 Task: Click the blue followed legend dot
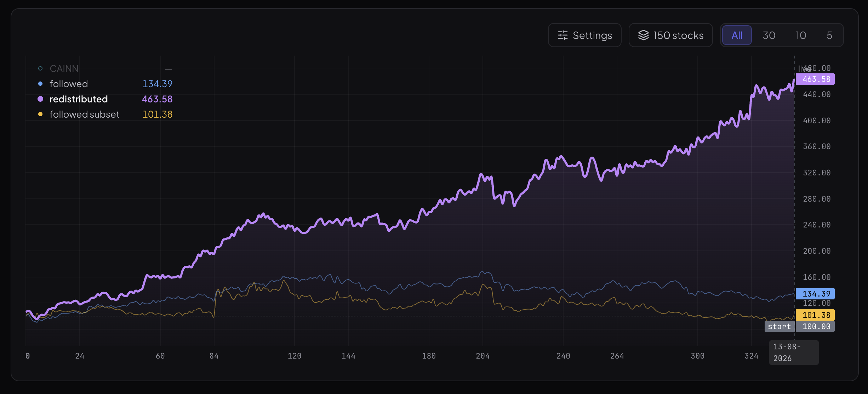click(x=40, y=84)
